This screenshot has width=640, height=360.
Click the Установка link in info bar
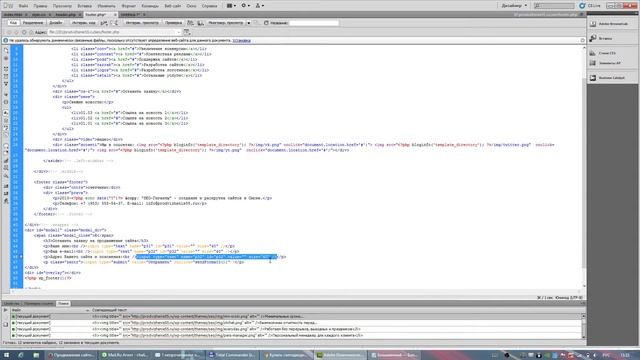click(241, 40)
